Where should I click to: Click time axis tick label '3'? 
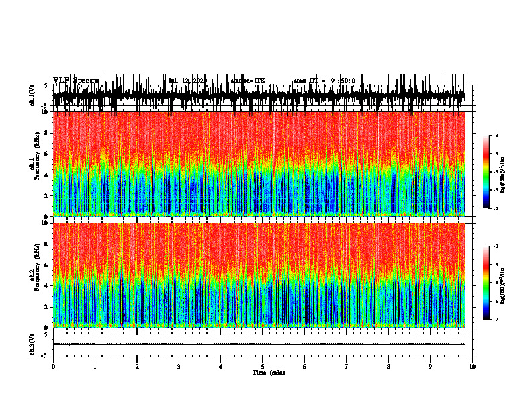pos(179,367)
